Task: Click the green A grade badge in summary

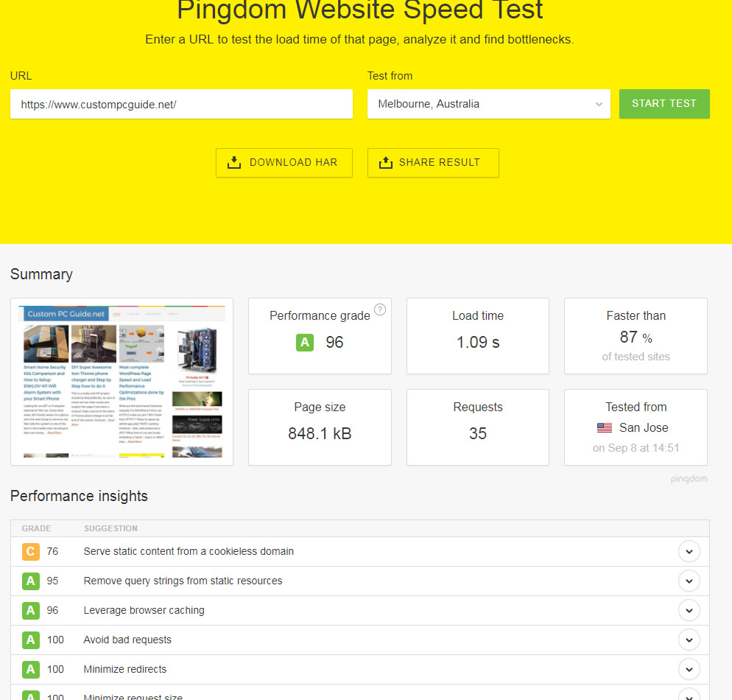Action: (305, 343)
